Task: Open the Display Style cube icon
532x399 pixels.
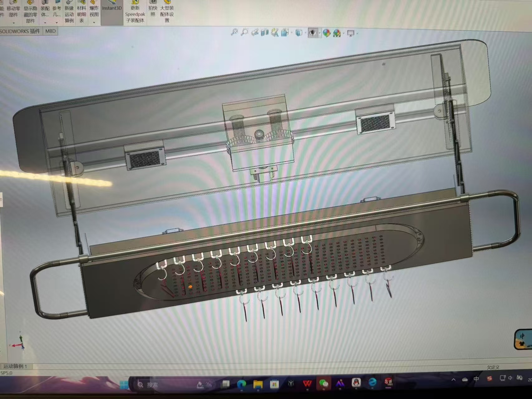Action: (299, 32)
